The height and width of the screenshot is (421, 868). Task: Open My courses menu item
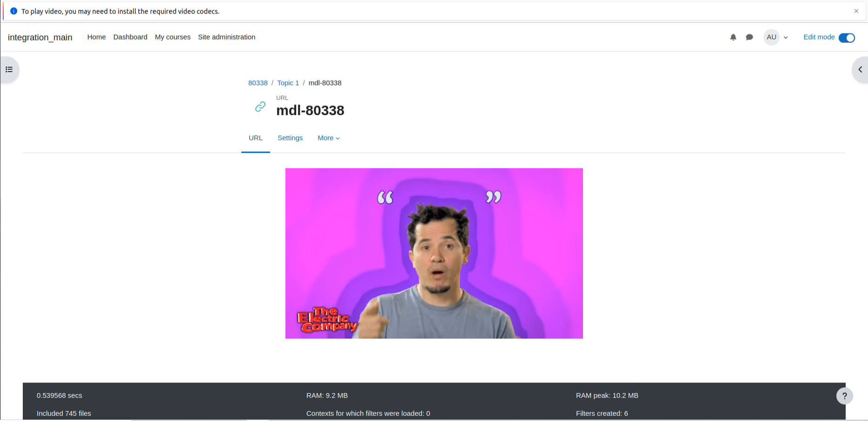(172, 37)
